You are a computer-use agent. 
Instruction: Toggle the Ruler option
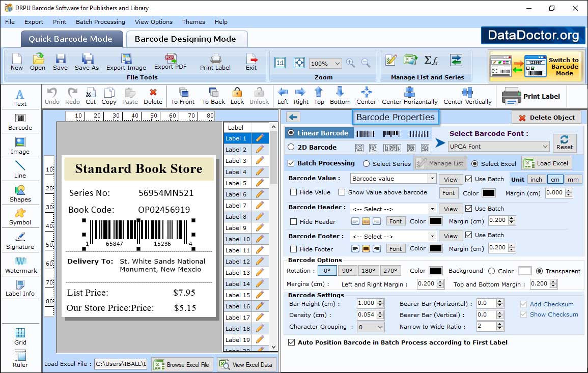pos(20,359)
